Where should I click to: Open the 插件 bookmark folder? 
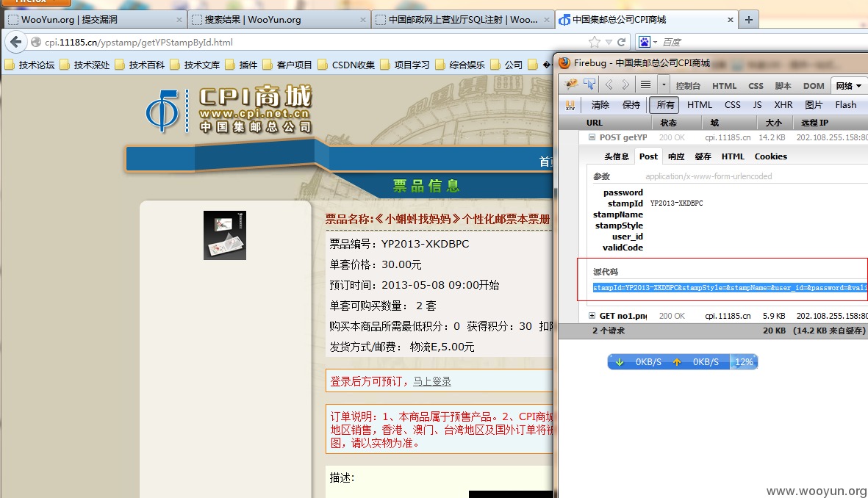pos(241,65)
